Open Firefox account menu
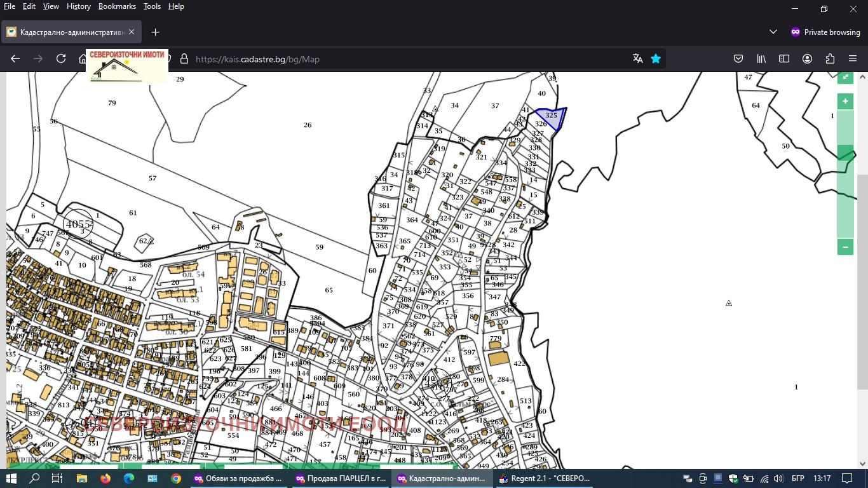 click(807, 58)
